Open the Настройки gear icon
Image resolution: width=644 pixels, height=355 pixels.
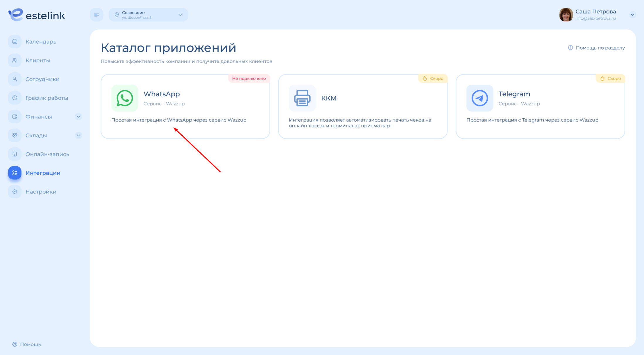tap(15, 192)
